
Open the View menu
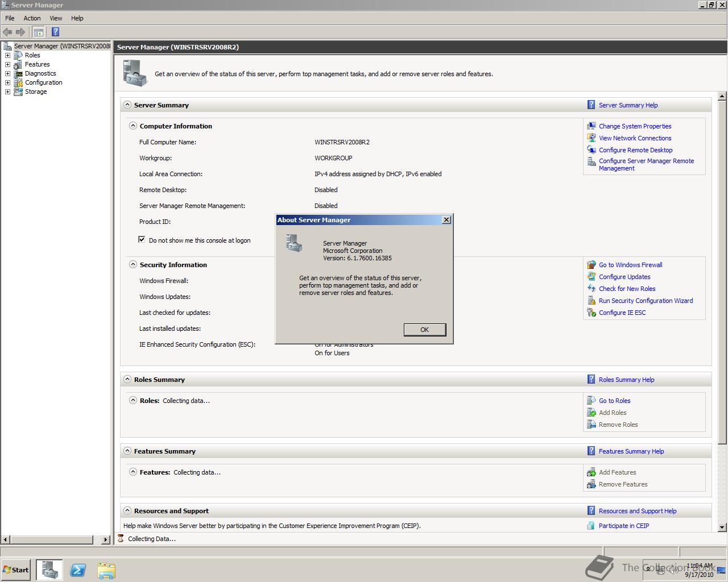click(56, 18)
